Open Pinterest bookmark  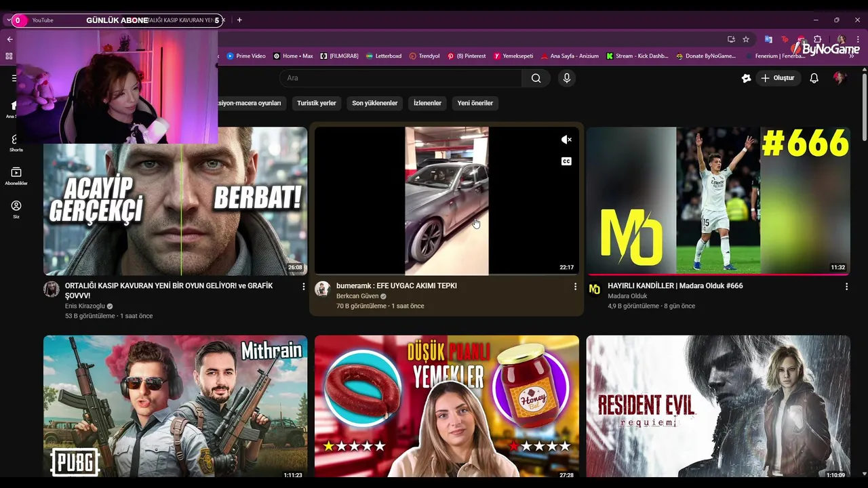point(467,56)
